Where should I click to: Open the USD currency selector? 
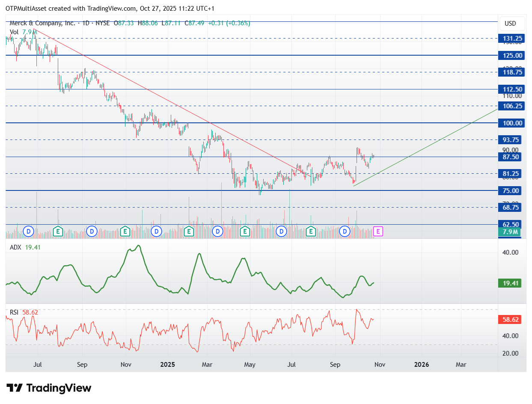coord(510,23)
